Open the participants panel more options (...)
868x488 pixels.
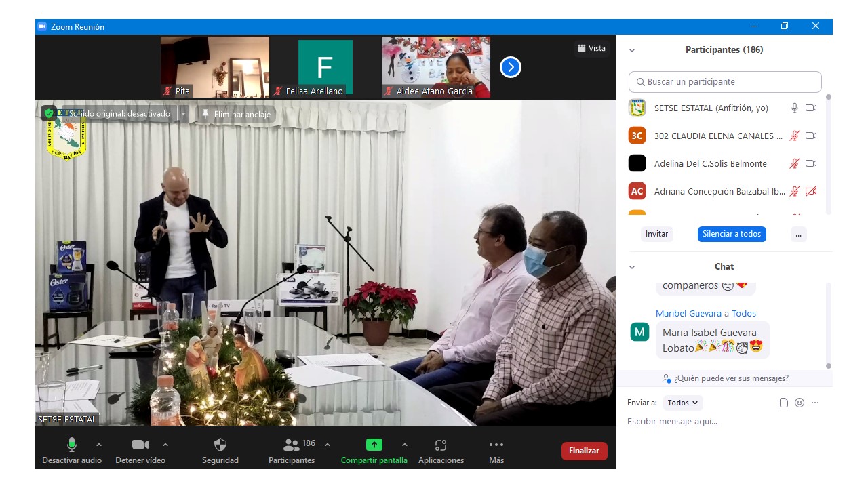(x=798, y=234)
